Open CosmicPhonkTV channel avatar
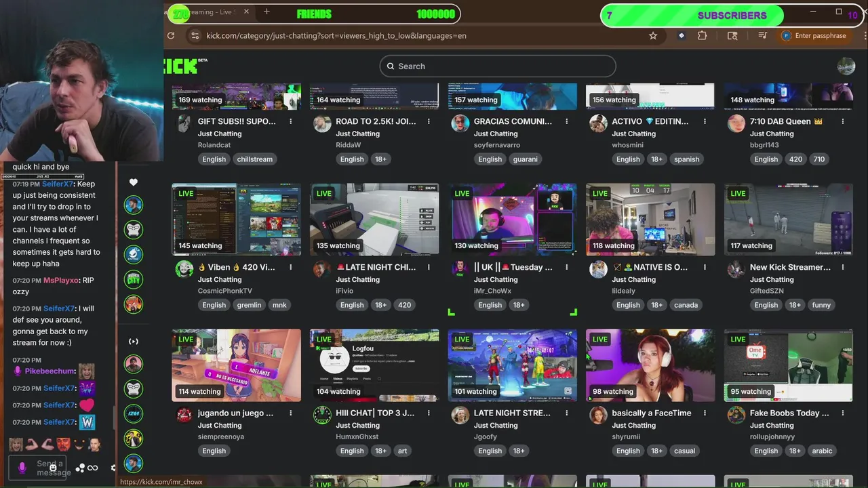The image size is (868, 488). tap(184, 269)
